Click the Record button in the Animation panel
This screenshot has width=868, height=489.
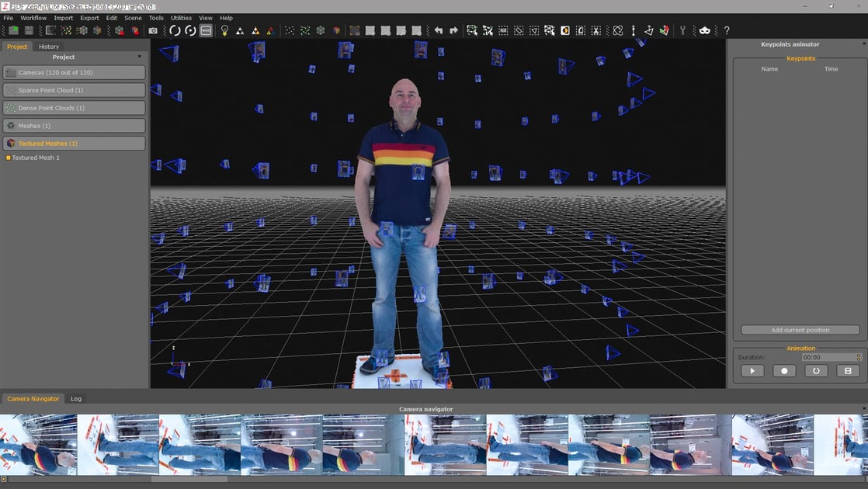(x=783, y=370)
